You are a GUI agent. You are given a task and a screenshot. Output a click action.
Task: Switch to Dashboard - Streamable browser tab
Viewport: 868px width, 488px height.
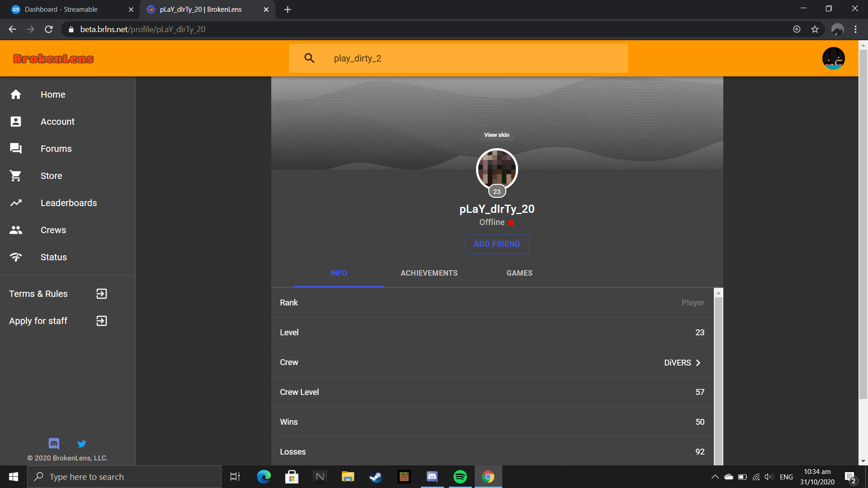tap(70, 9)
